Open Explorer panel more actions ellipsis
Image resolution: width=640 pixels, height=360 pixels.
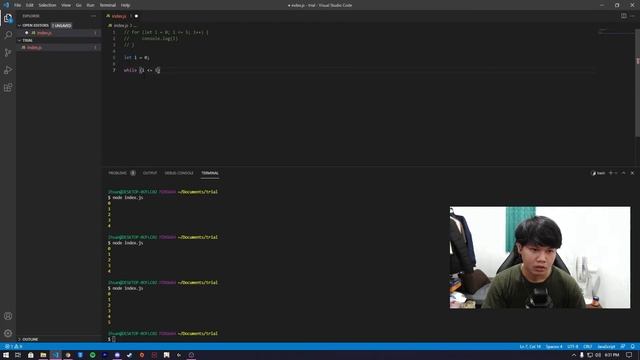[93, 16]
